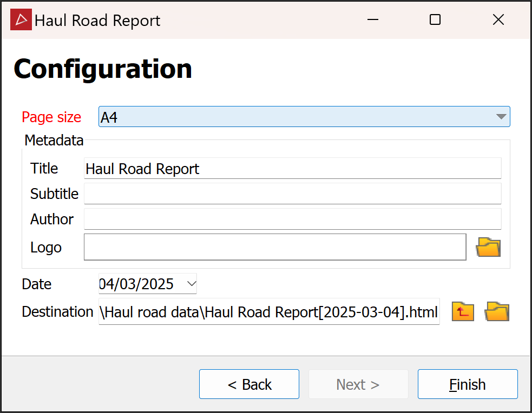Viewport: 532px width, 413px height.
Task: Click the red app logo in title bar
Action: pyautogui.click(x=21, y=20)
